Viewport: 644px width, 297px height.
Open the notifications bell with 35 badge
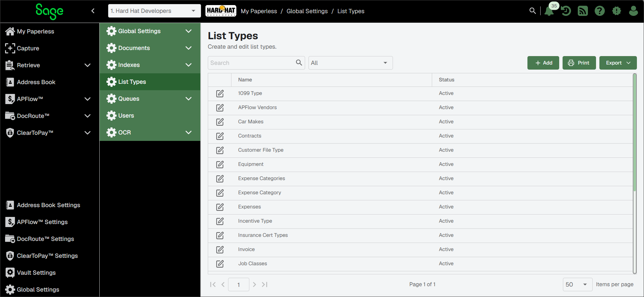[x=549, y=11]
